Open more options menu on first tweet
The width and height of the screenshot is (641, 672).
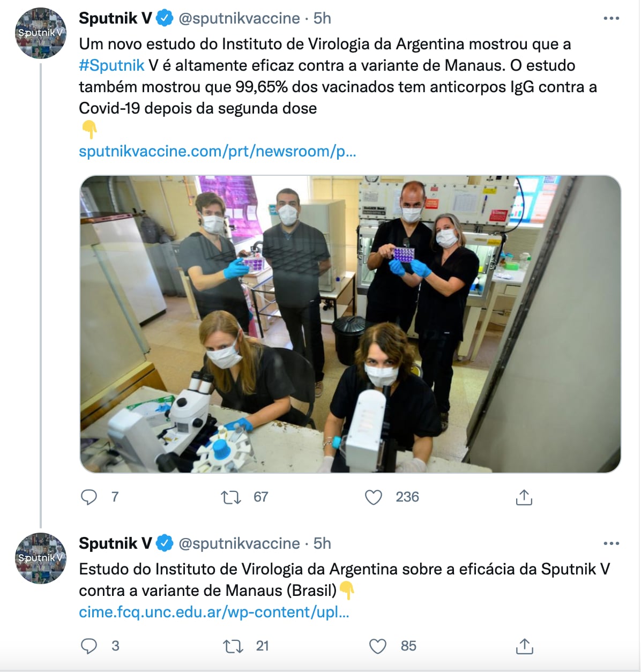click(611, 18)
